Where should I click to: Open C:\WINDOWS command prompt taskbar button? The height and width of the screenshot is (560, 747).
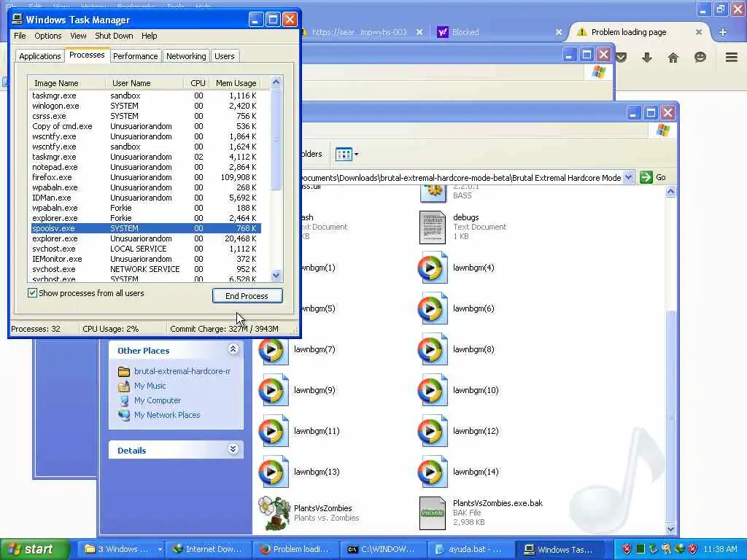pyautogui.click(x=384, y=550)
